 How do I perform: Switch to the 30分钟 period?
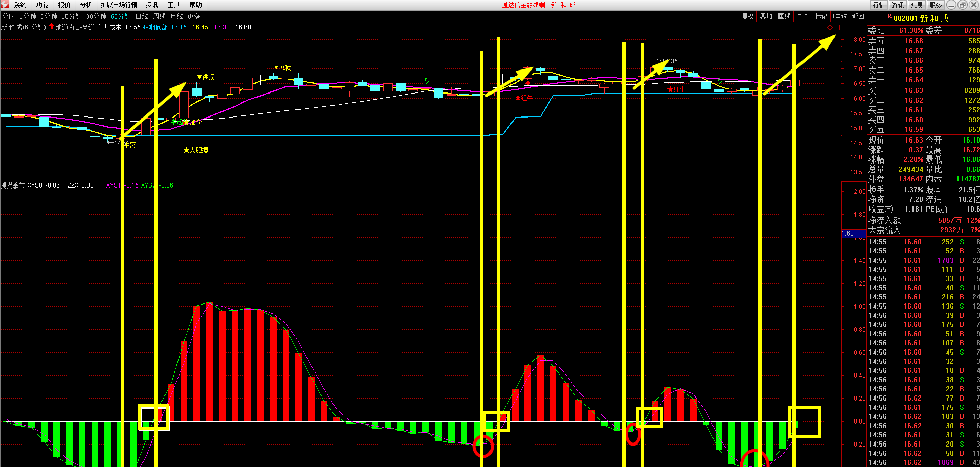pos(96,17)
